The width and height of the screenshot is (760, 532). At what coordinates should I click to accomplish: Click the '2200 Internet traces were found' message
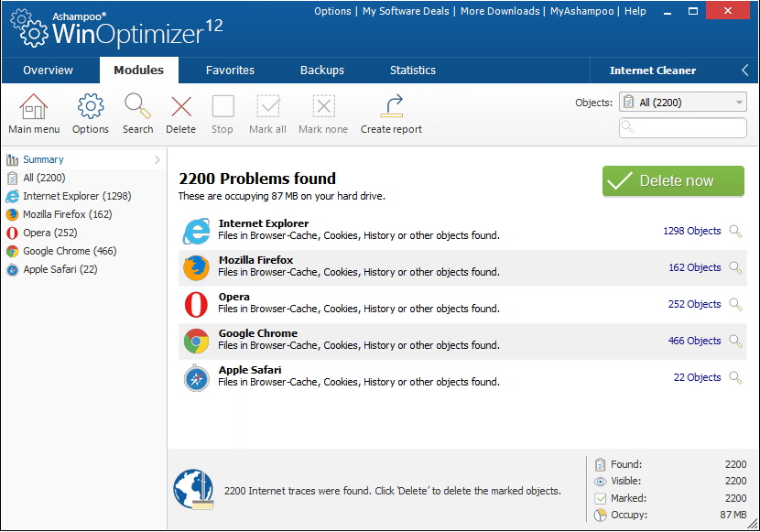coord(392,492)
